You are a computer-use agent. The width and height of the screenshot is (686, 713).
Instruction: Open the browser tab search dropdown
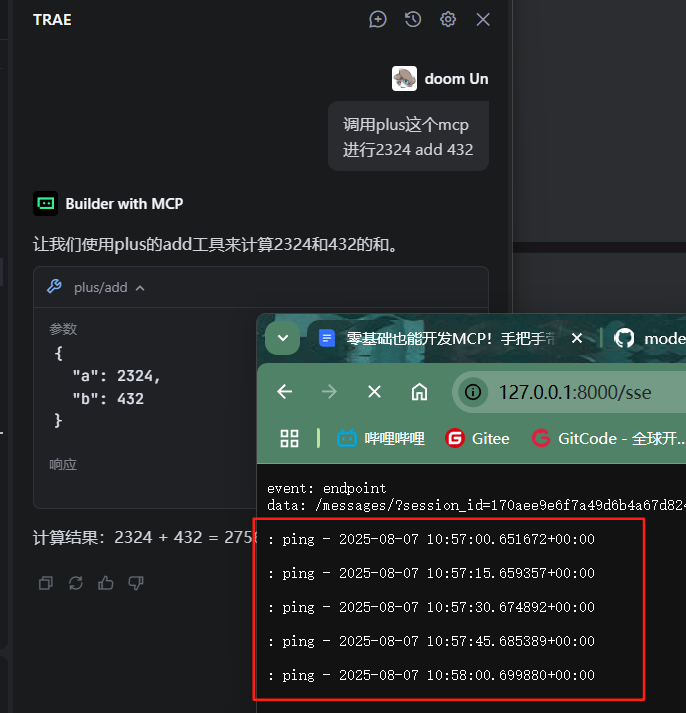pos(283,338)
